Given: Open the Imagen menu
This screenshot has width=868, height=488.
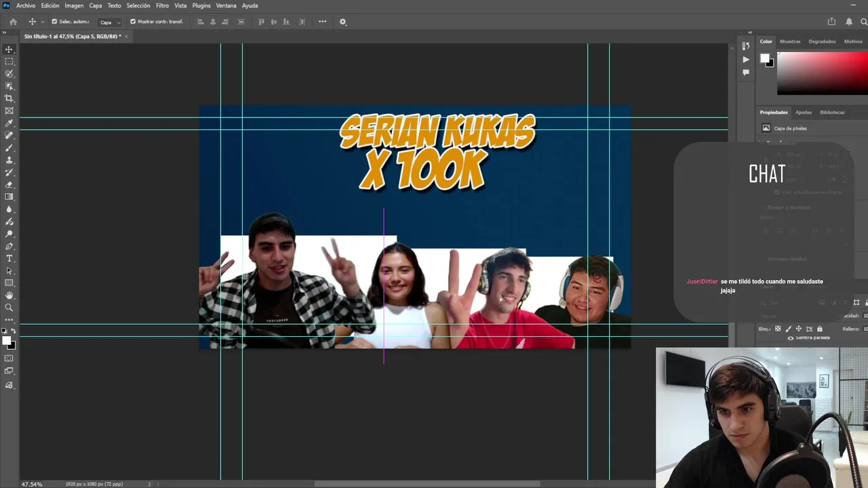Looking at the screenshot, I should pyautogui.click(x=74, y=5).
